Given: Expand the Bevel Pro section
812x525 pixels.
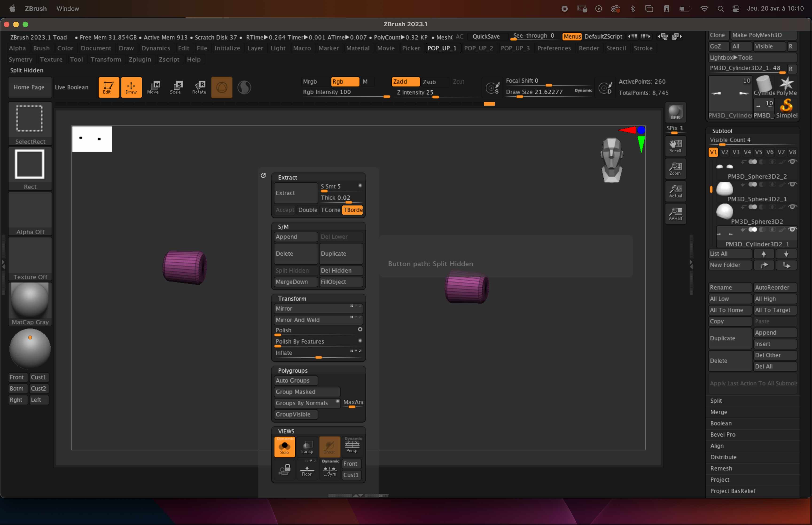Looking at the screenshot, I should tap(723, 434).
